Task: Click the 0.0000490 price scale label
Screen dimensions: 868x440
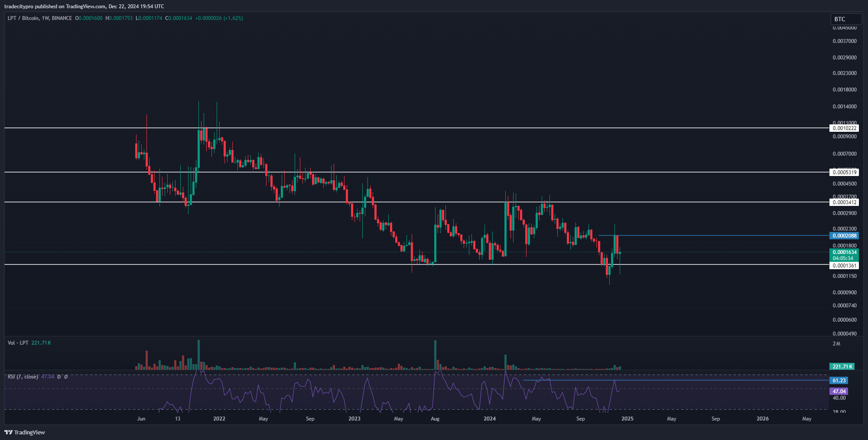Action: [845, 334]
